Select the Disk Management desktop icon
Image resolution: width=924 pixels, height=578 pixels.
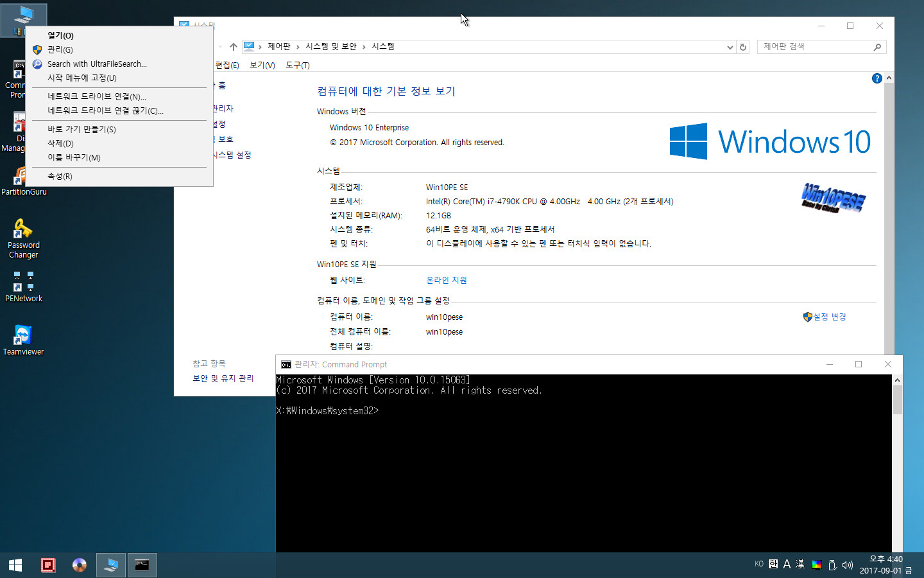[x=14, y=133]
